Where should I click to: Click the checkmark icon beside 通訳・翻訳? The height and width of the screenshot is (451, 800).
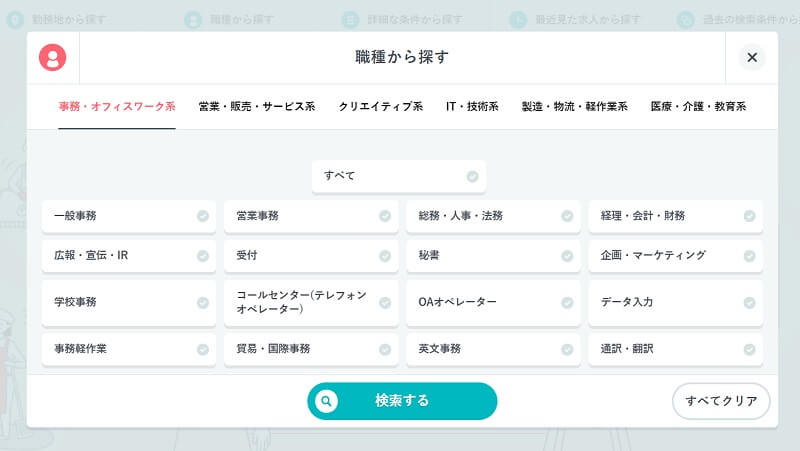click(x=749, y=350)
